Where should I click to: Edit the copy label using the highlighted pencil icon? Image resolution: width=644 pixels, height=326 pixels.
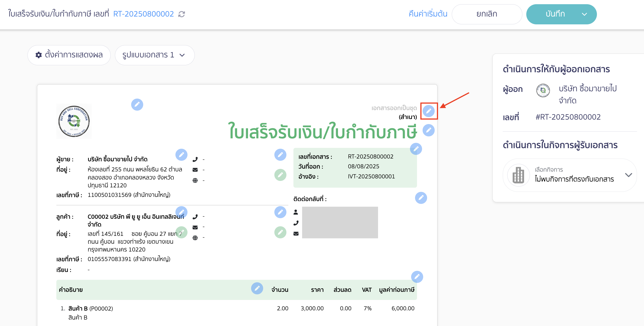tap(428, 111)
